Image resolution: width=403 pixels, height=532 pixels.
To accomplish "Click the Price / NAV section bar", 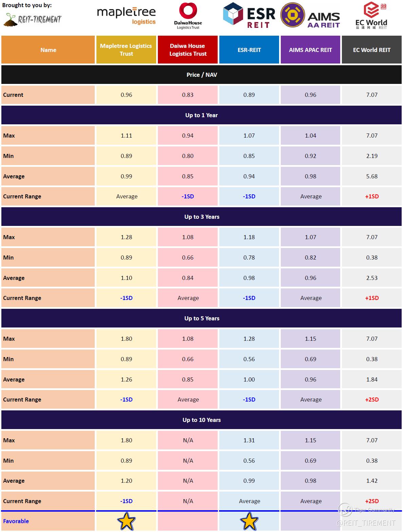I will 202,75.
